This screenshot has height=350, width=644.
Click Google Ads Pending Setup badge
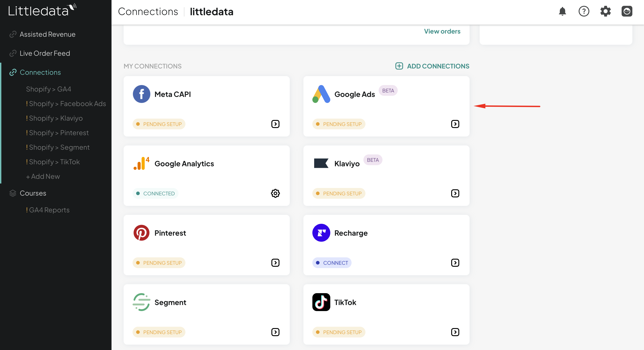tap(339, 124)
